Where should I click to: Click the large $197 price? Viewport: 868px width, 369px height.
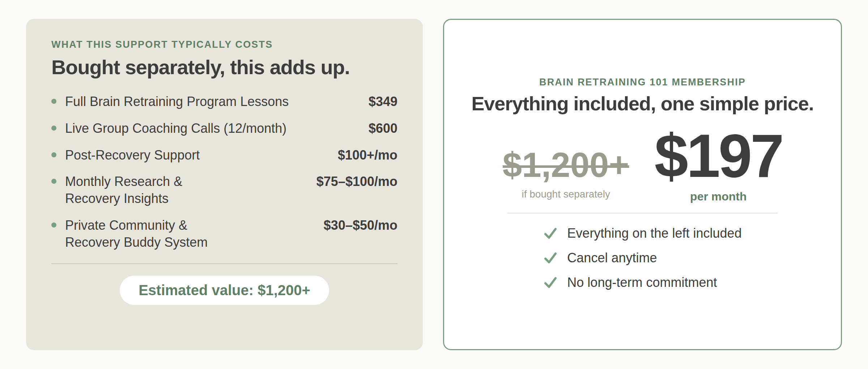tap(718, 156)
